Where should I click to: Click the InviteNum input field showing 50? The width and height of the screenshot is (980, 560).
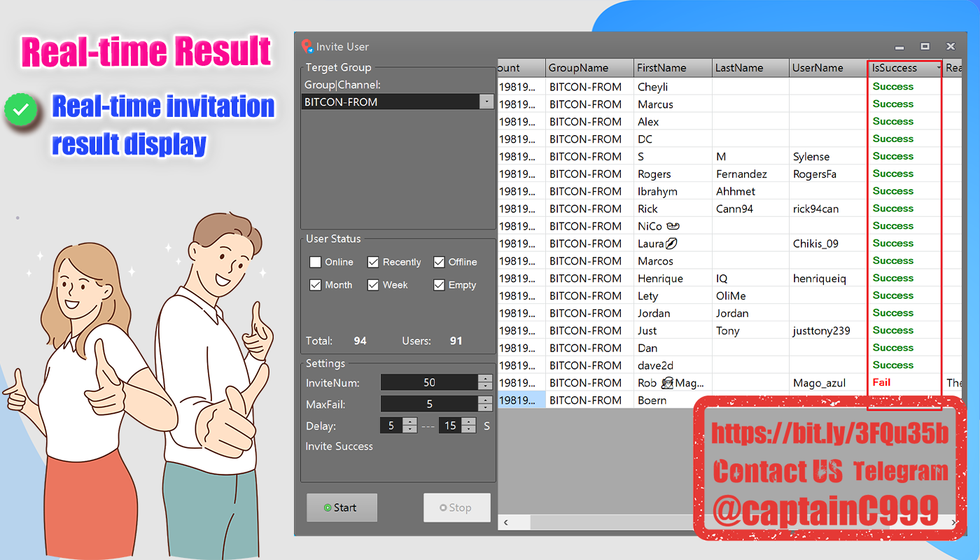[429, 382]
